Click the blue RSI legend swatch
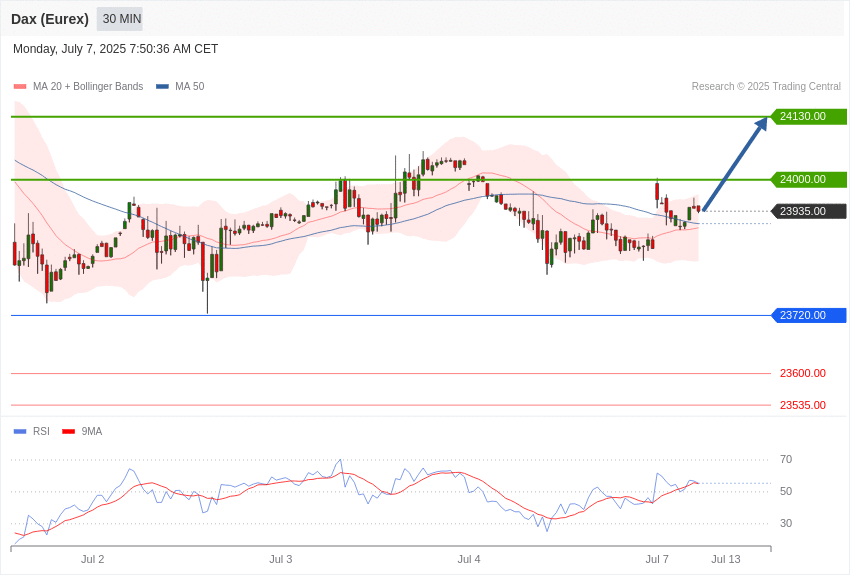This screenshot has height=576, width=850. pyautogui.click(x=20, y=432)
